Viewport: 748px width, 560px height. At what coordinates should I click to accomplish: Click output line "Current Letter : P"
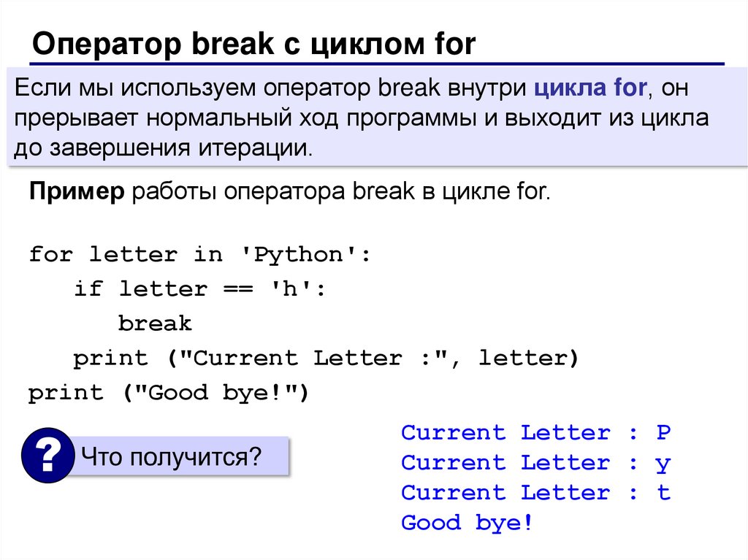click(x=535, y=433)
